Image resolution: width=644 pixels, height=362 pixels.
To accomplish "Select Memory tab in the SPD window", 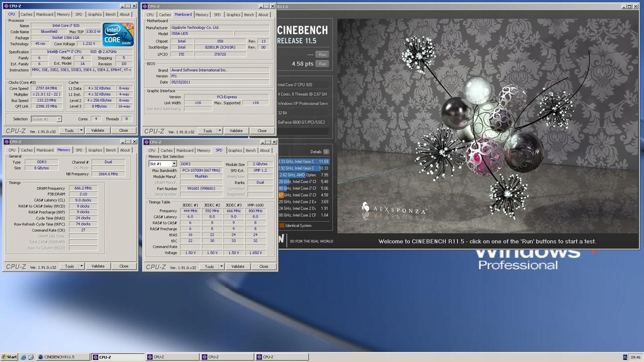I will click(203, 151).
